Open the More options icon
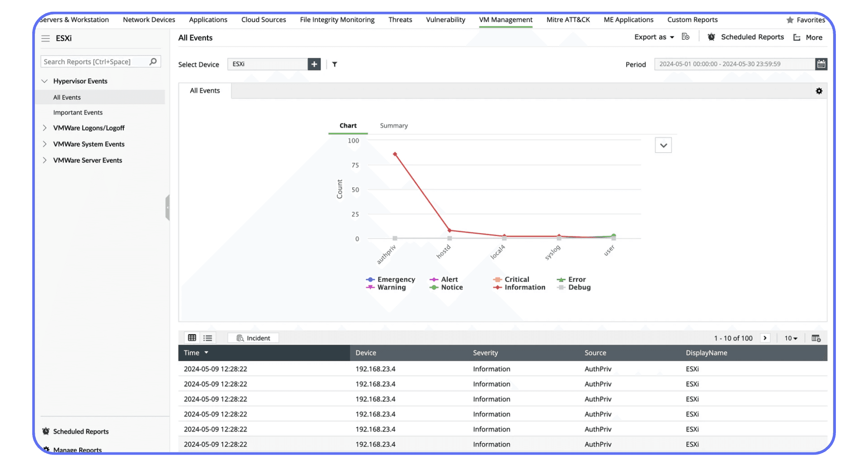The height and width of the screenshot is (466, 868). point(797,38)
